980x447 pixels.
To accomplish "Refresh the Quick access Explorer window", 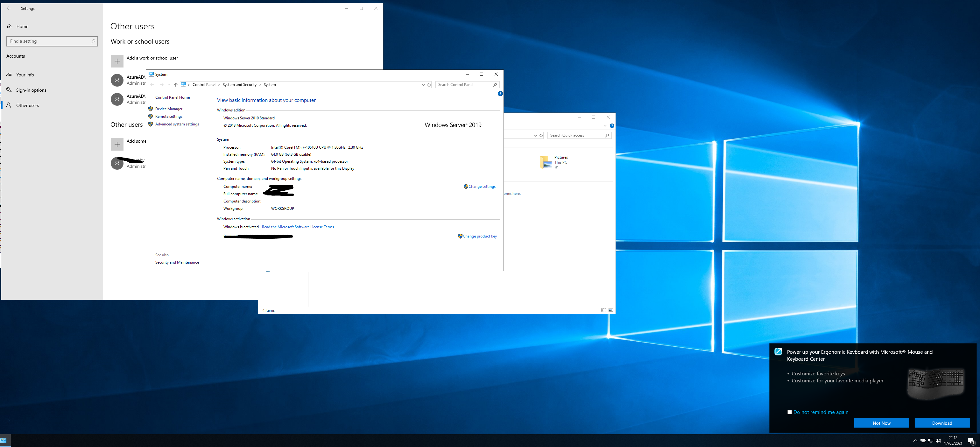I will coord(541,135).
